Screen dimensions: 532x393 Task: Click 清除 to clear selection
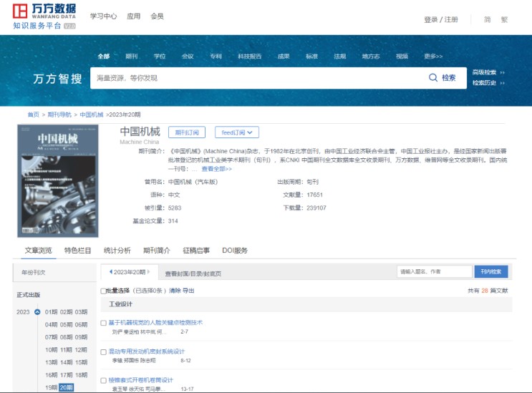[x=175, y=291]
